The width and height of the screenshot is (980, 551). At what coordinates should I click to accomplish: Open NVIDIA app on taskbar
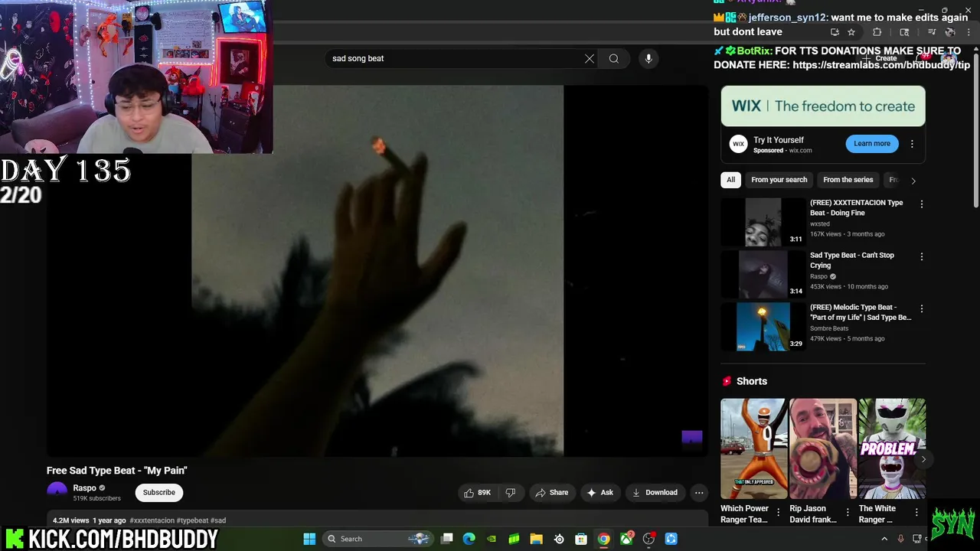[x=492, y=539]
